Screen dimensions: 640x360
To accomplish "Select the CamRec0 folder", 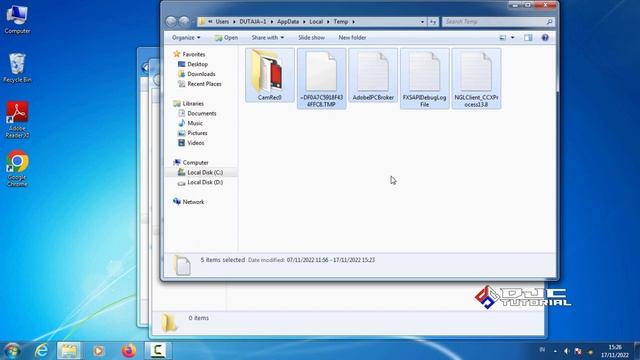I will (270, 75).
